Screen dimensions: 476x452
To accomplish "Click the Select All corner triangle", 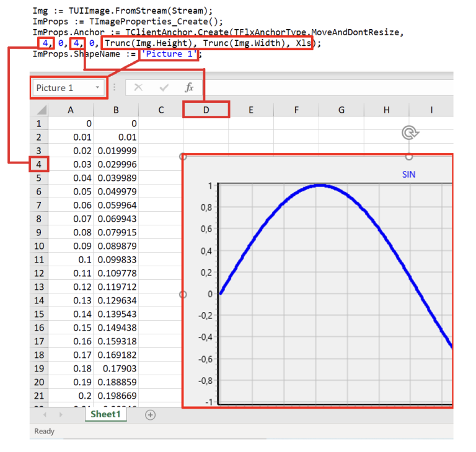I will (x=41, y=110).
